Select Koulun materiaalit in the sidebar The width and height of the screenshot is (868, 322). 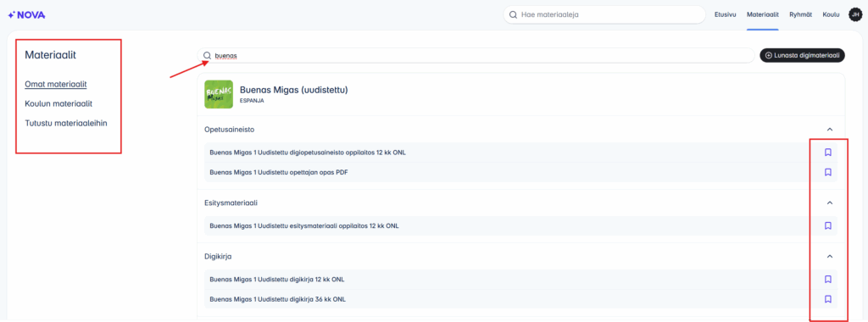[58, 103]
